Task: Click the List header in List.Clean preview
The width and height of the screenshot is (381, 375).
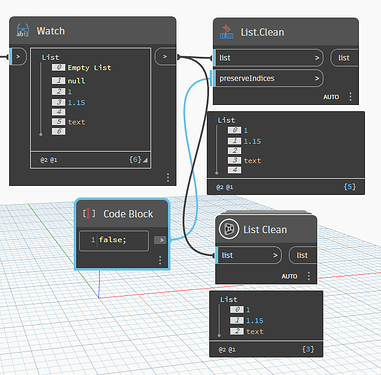Action: click(x=226, y=120)
